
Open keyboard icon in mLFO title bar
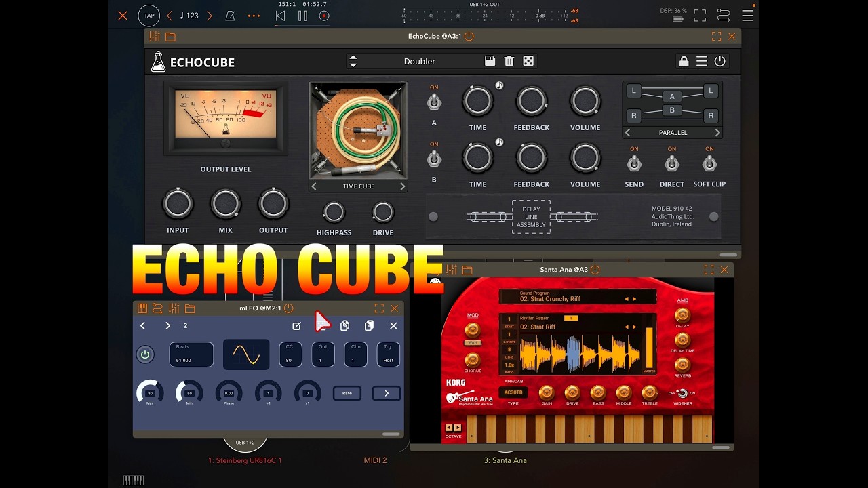(142, 308)
